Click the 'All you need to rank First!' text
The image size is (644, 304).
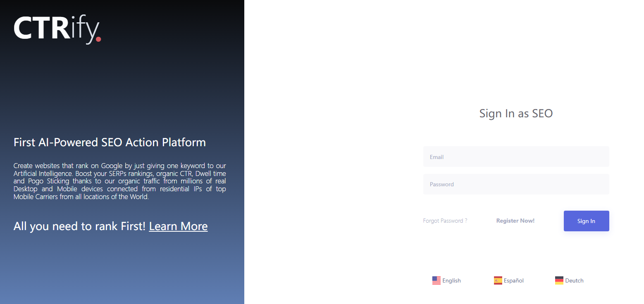pos(80,226)
